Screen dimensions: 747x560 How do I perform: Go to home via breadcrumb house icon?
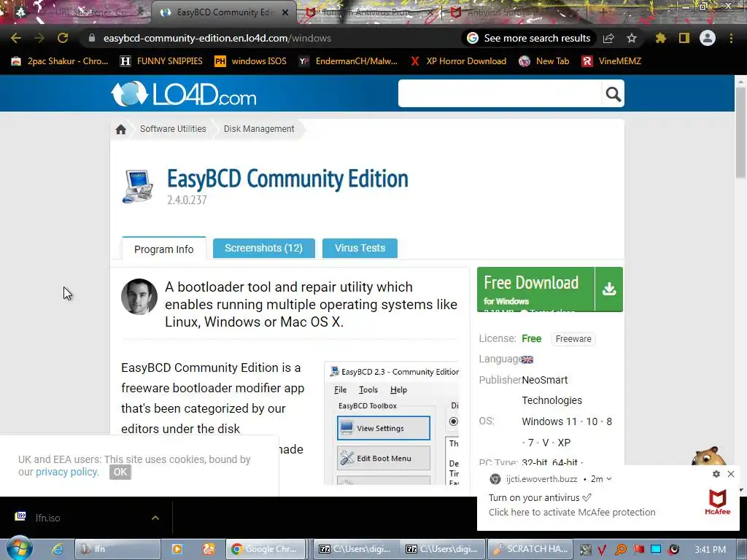[121, 129]
